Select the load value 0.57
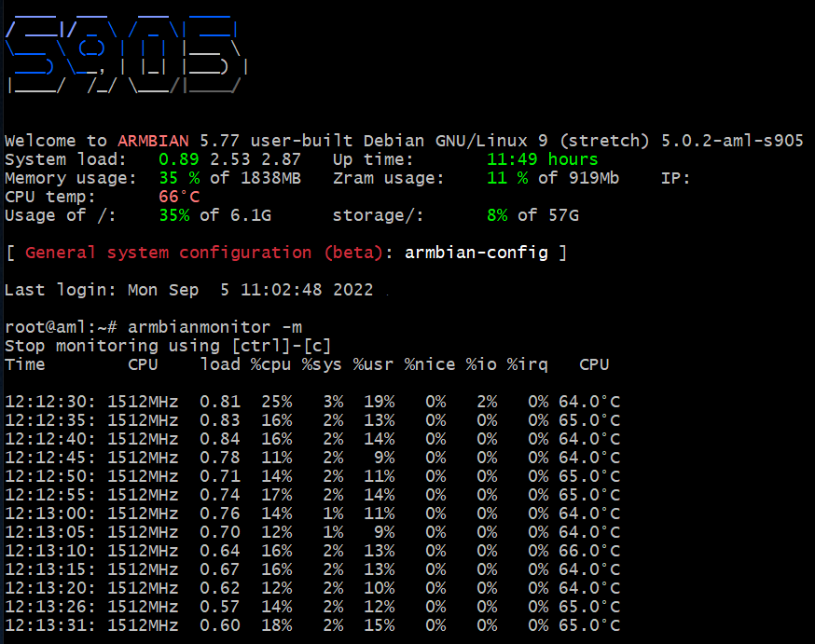Screen dimensions: 815x644 tap(220, 608)
